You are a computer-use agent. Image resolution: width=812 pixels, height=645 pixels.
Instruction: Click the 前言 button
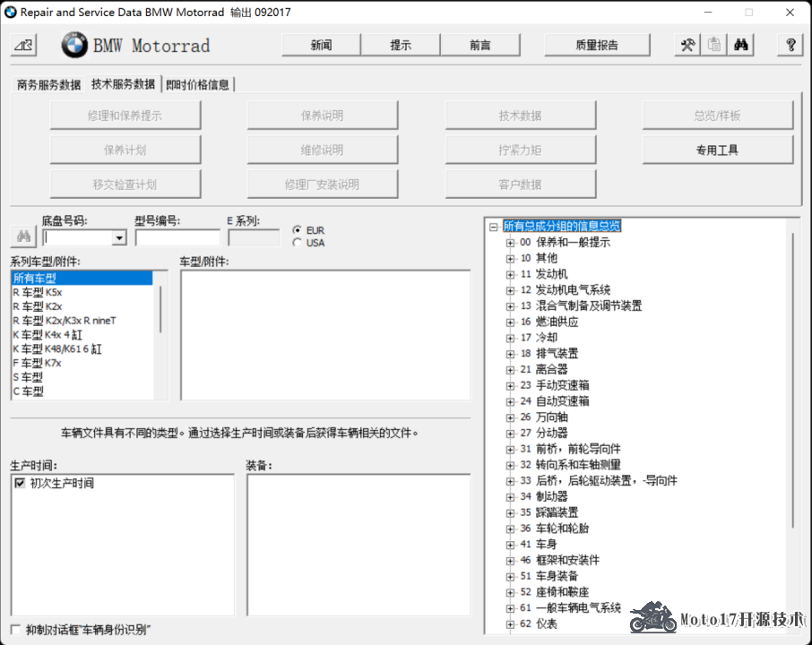click(480, 45)
